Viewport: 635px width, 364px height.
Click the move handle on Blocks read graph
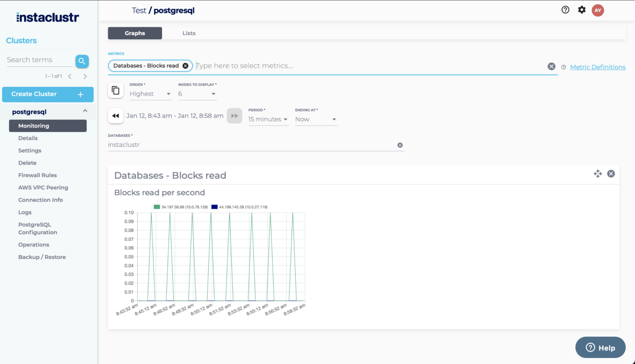click(x=598, y=174)
